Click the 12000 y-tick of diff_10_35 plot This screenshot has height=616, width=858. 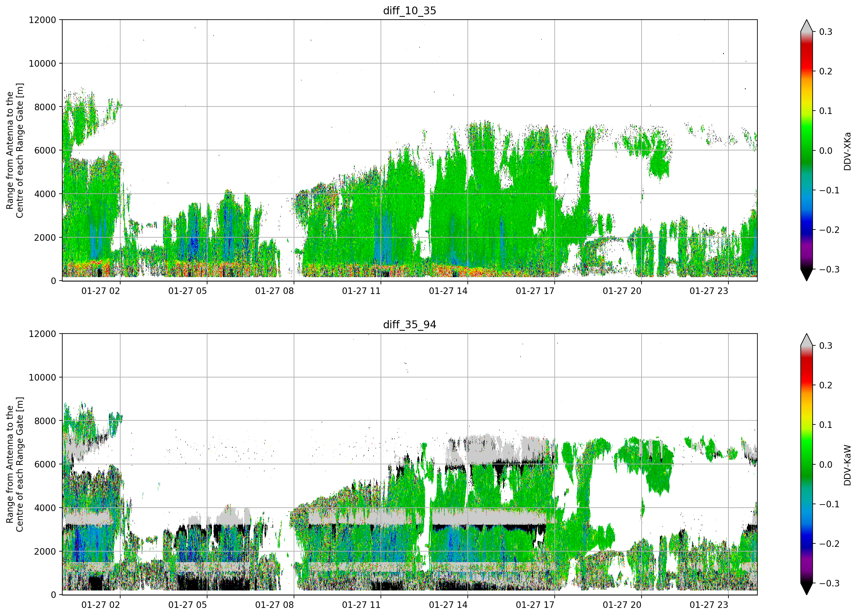pos(42,20)
